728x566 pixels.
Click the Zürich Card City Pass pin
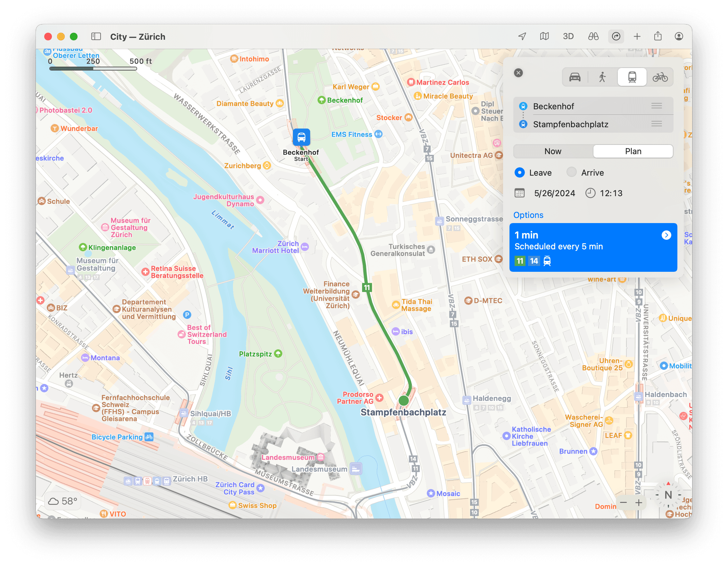[261, 488]
